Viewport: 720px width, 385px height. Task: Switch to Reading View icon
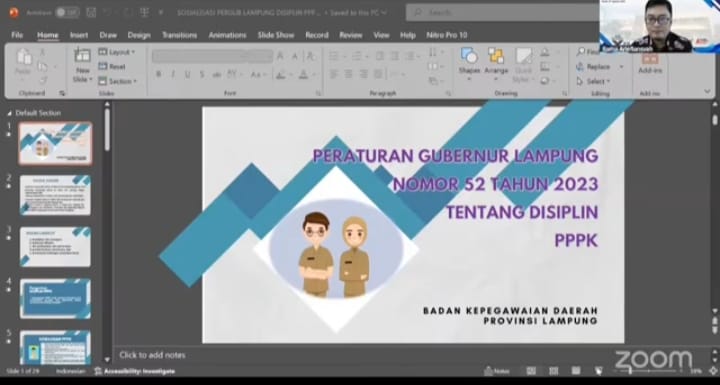click(x=576, y=371)
